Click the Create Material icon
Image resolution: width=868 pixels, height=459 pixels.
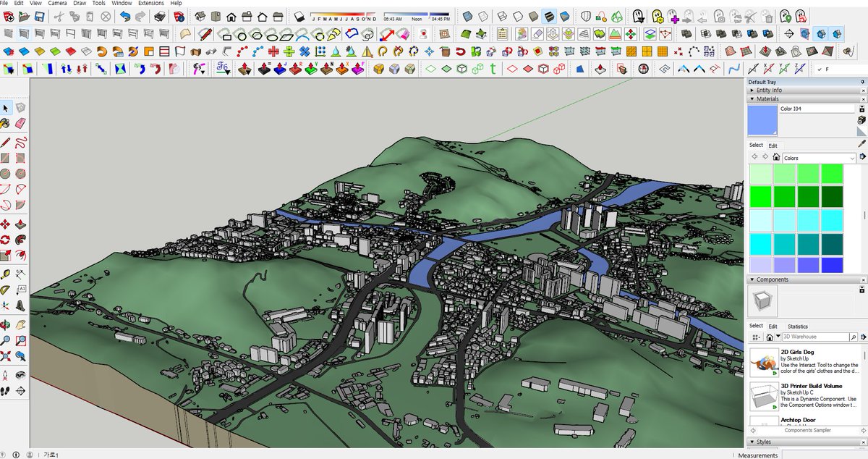click(x=862, y=119)
